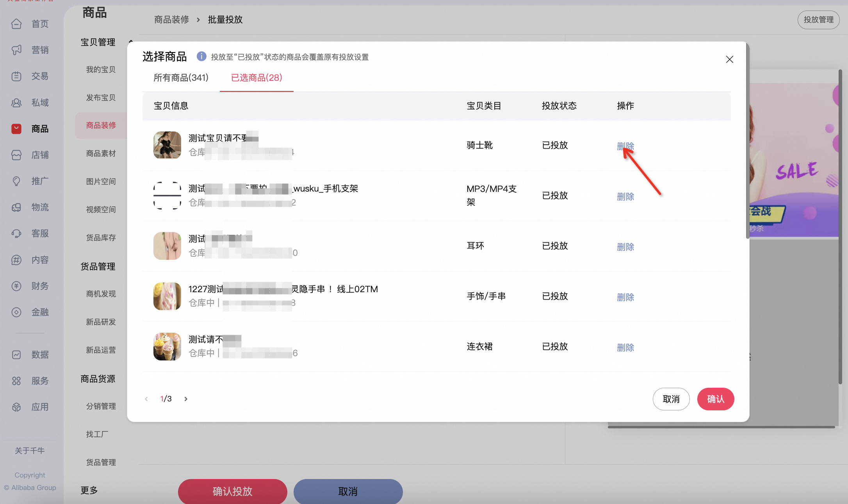Delete the 骑士靴 product row
Image resolution: width=848 pixels, height=504 pixels.
(x=625, y=146)
